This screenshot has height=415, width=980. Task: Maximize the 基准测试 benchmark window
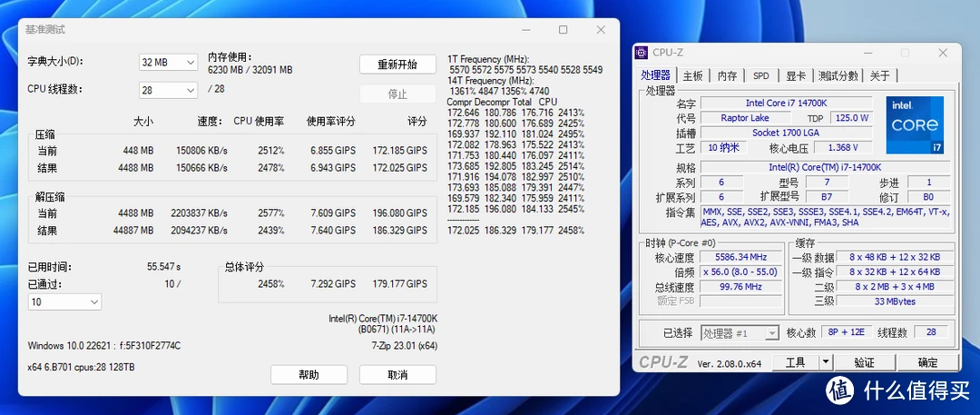(563, 29)
